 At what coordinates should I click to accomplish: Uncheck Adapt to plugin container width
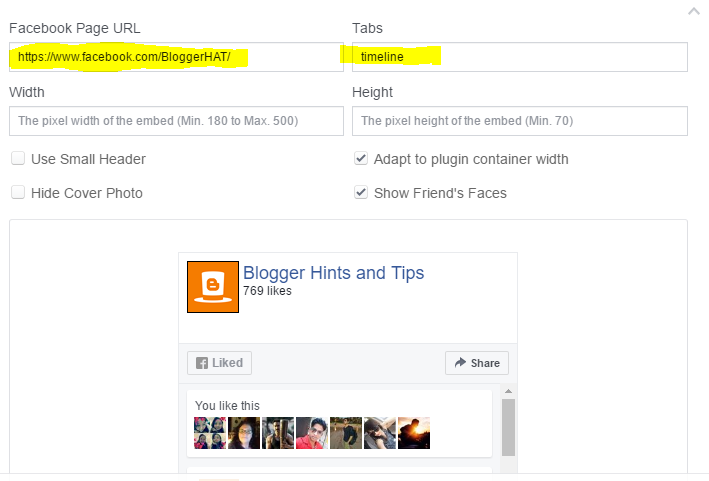[x=361, y=158]
